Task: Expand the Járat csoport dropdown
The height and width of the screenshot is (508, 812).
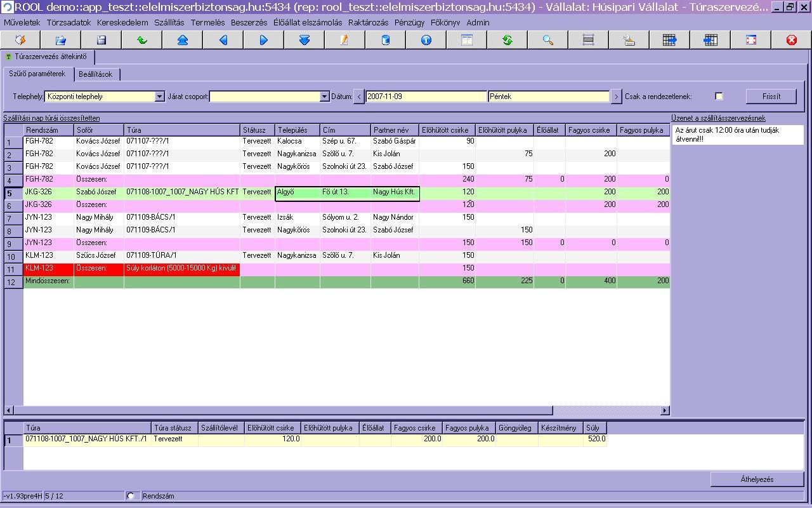Action: [x=324, y=97]
